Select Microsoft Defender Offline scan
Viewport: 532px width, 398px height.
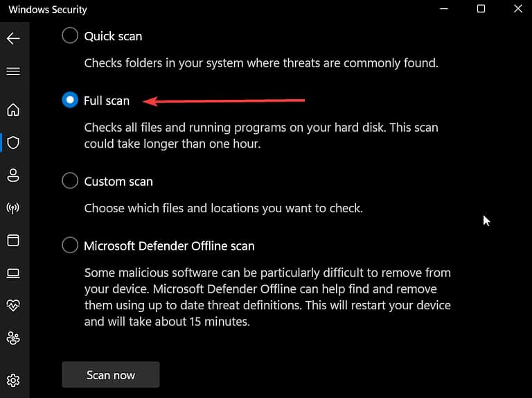70,245
